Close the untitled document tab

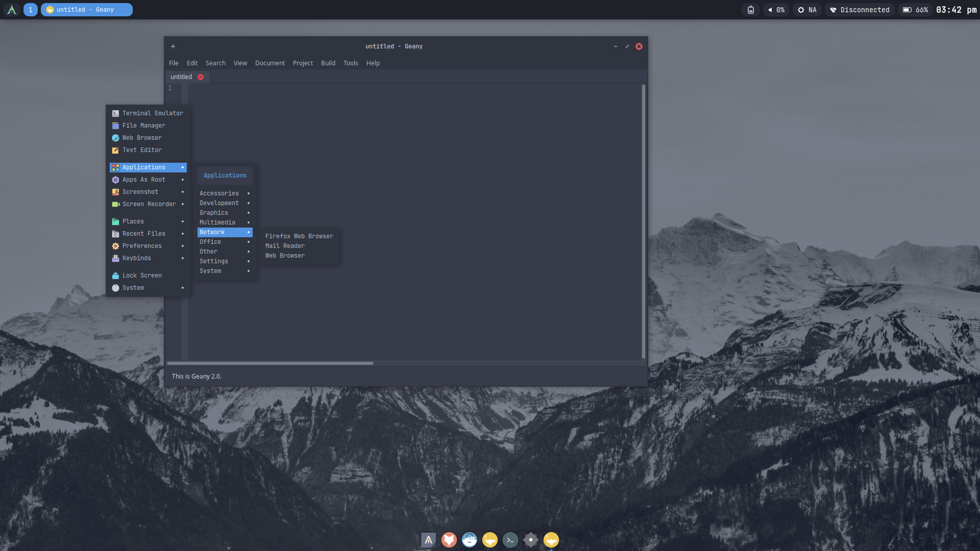[201, 77]
